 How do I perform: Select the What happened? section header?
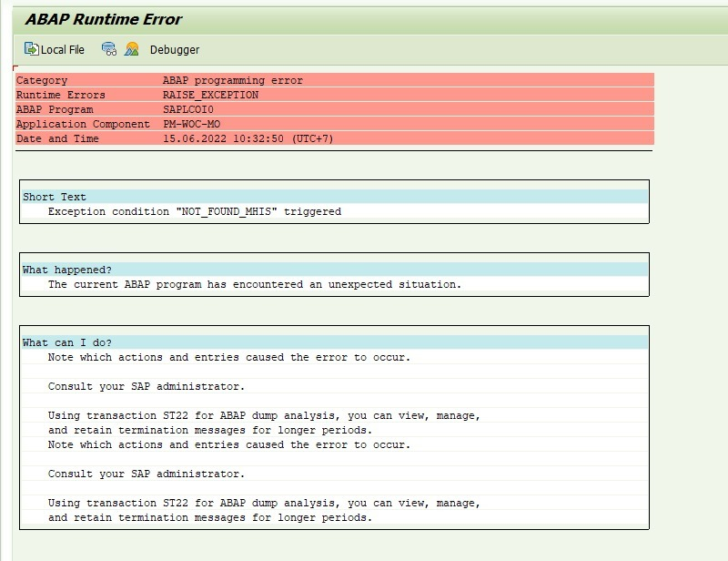point(67,270)
